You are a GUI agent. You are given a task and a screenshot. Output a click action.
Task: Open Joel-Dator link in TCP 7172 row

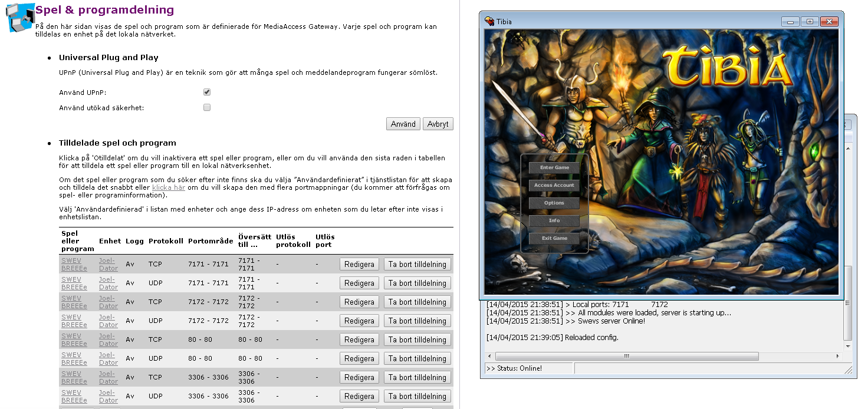[108, 302]
